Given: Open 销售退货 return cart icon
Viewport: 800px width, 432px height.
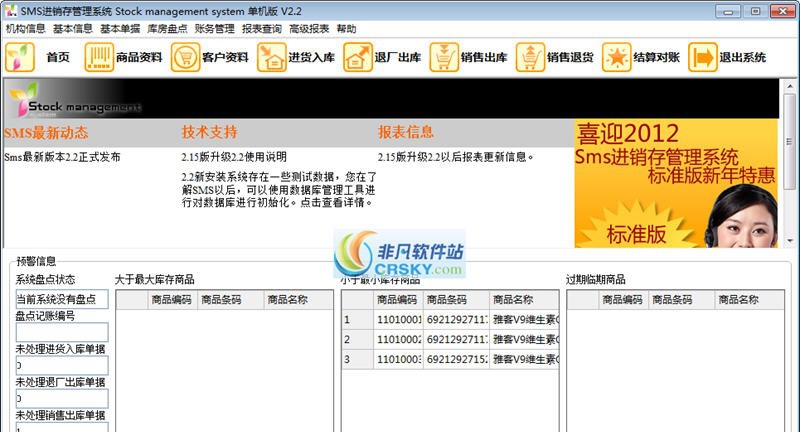Looking at the screenshot, I should pyautogui.click(x=530, y=57).
